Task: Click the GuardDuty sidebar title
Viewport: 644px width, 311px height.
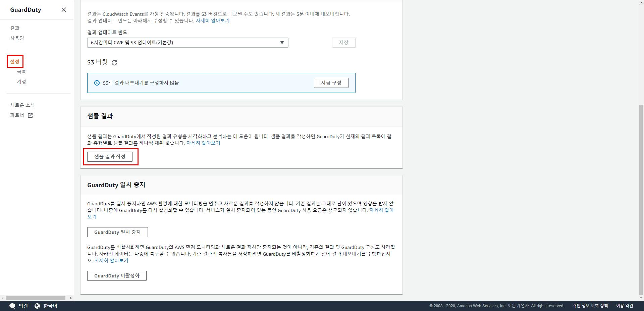Action: pyautogui.click(x=25, y=10)
